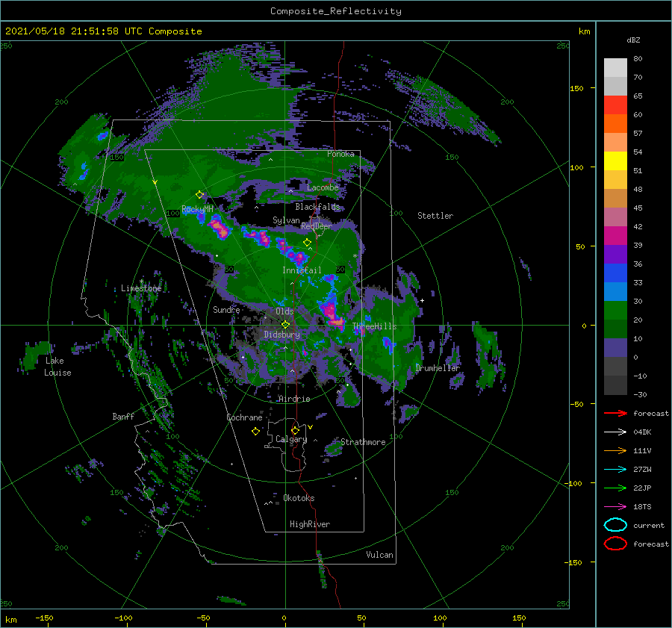
Task: Click the dBZ legend heading
Action: (633, 40)
